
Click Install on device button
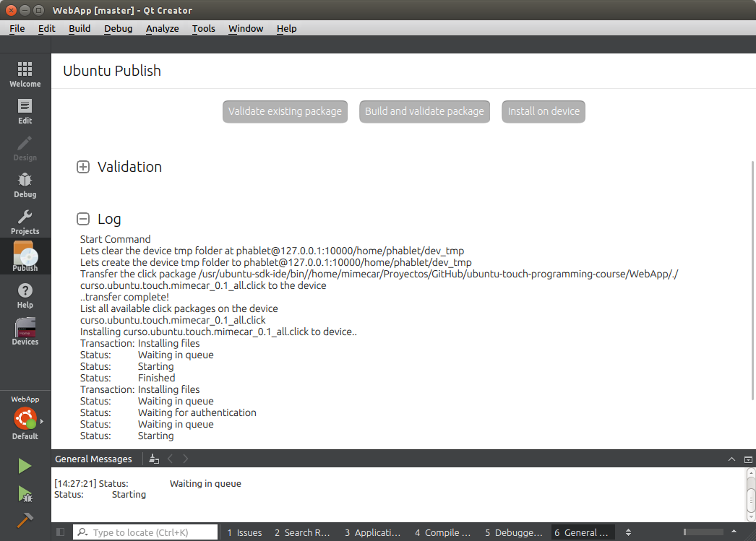click(544, 111)
